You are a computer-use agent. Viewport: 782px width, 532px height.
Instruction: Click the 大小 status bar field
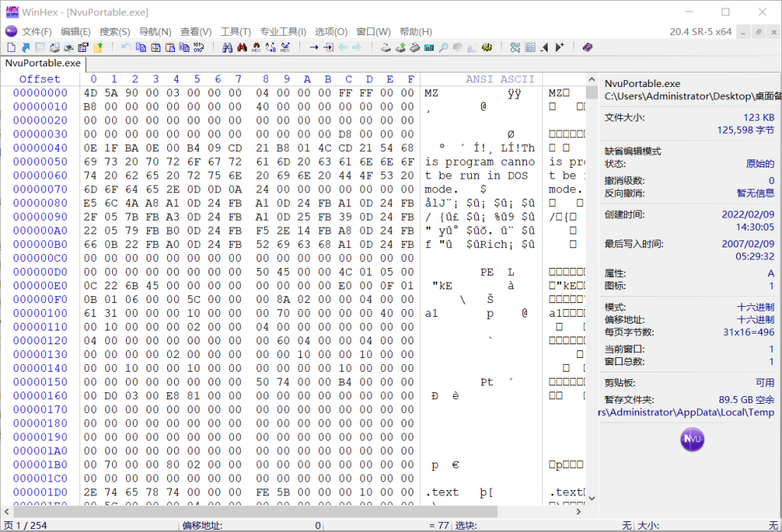[708, 526]
